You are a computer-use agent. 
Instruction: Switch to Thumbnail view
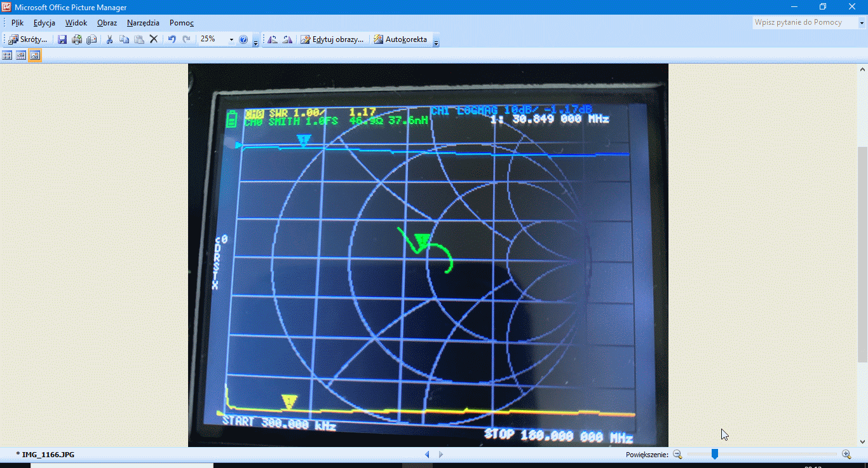(7, 55)
